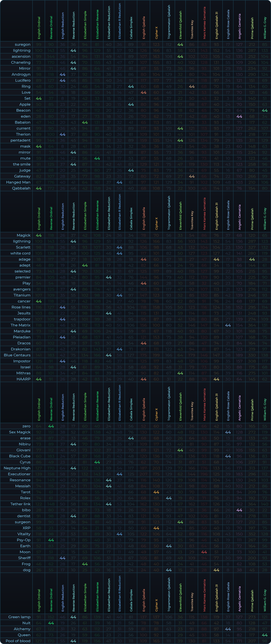Click the 'Hanged Man' phrase label
Image resolution: width=271 pixels, height=644 pixels.
tap(18, 182)
